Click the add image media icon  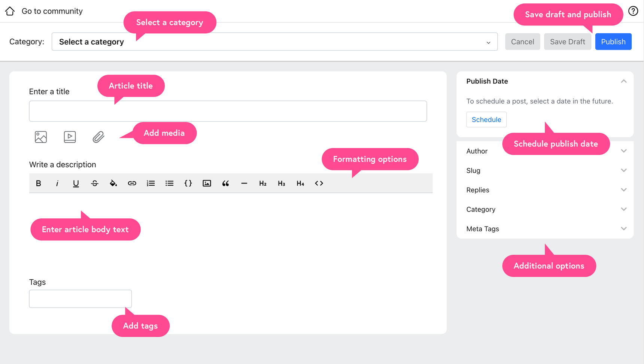coord(41,137)
